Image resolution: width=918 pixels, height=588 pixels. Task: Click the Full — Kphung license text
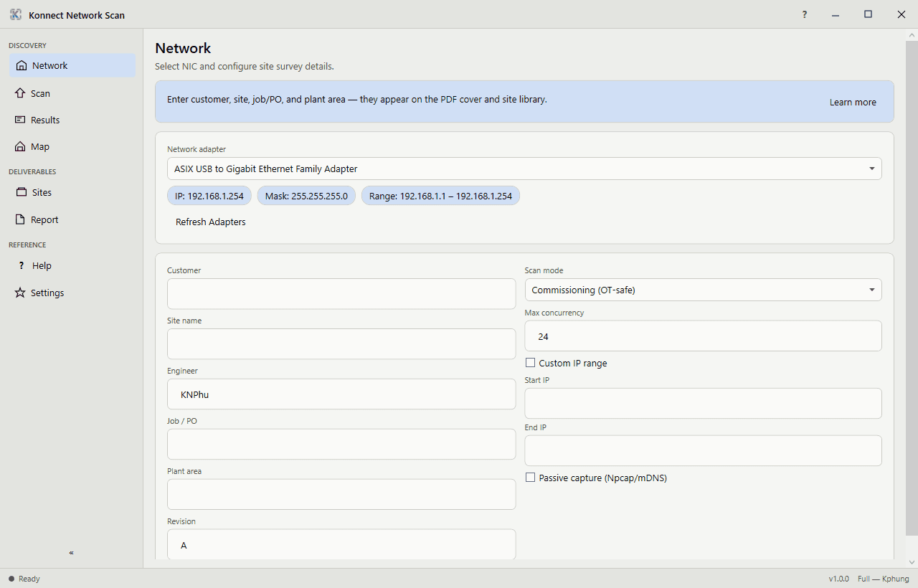pyautogui.click(x=884, y=579)
